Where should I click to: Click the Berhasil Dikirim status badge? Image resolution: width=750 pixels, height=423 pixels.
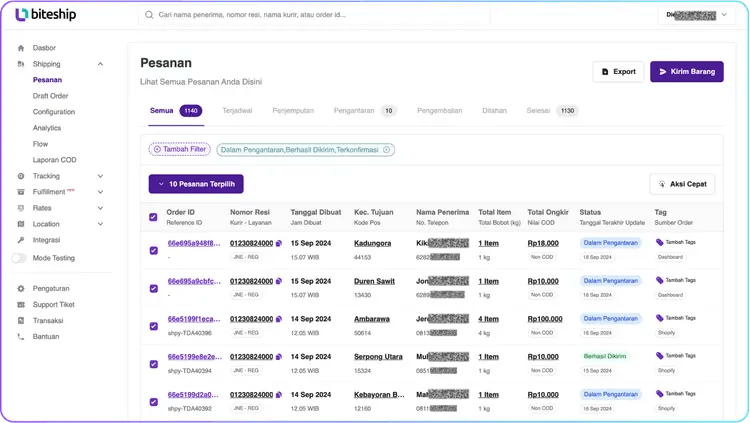point(605,356)
